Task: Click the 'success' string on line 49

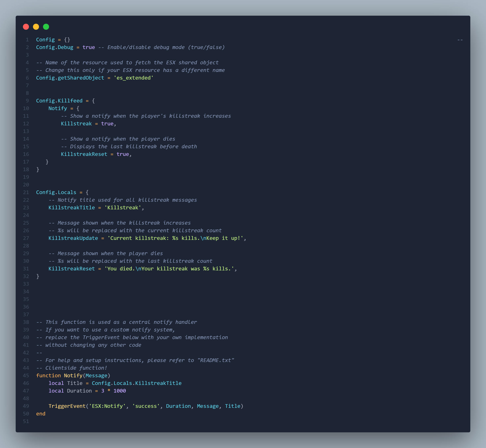Action: tap(146, 406)
